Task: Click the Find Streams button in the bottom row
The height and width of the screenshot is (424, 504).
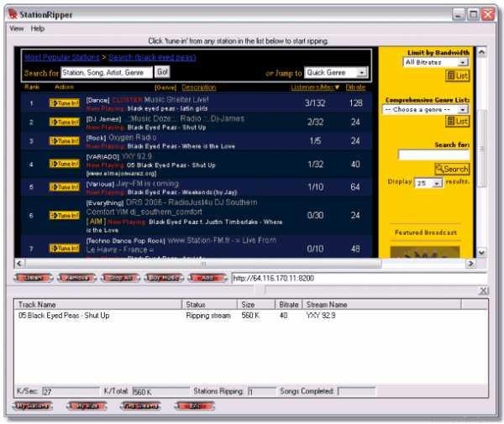Action: [x=140, y=406]
